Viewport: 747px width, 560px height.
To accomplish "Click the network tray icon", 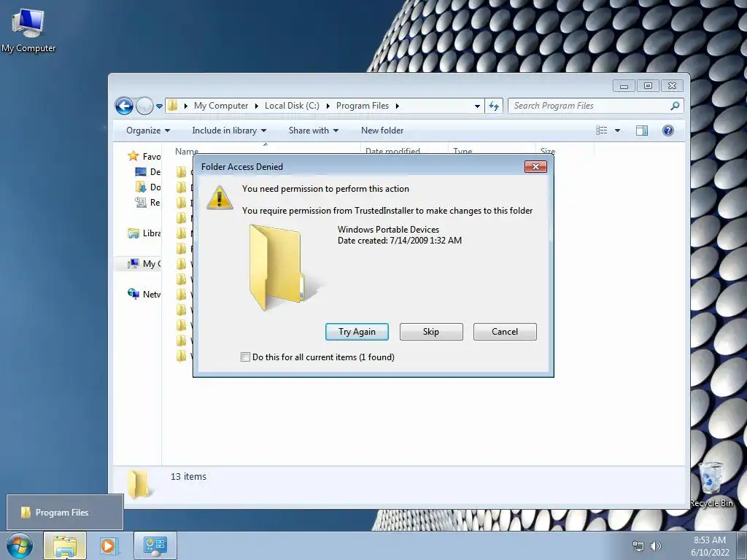I will (638, 546).
